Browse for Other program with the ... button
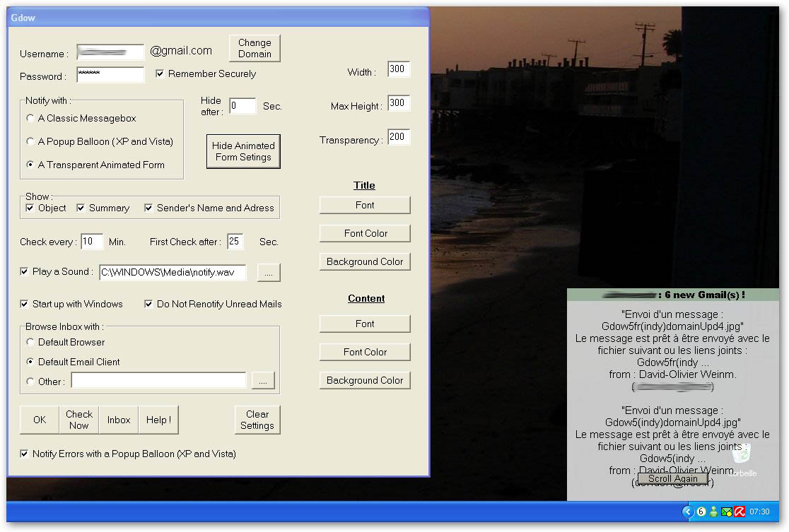 (263, 381)
